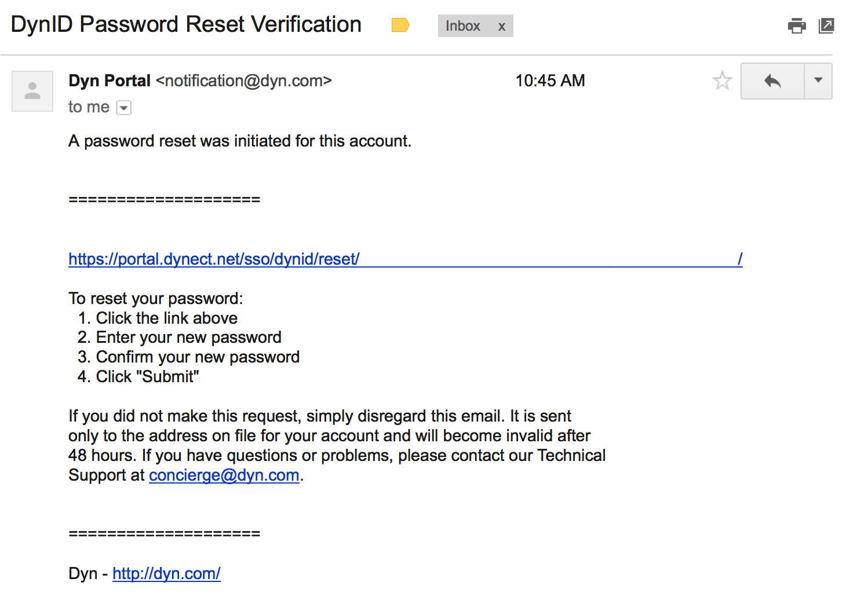
Task: Click the trailing slash of the reset link
Action: (740, 259)
